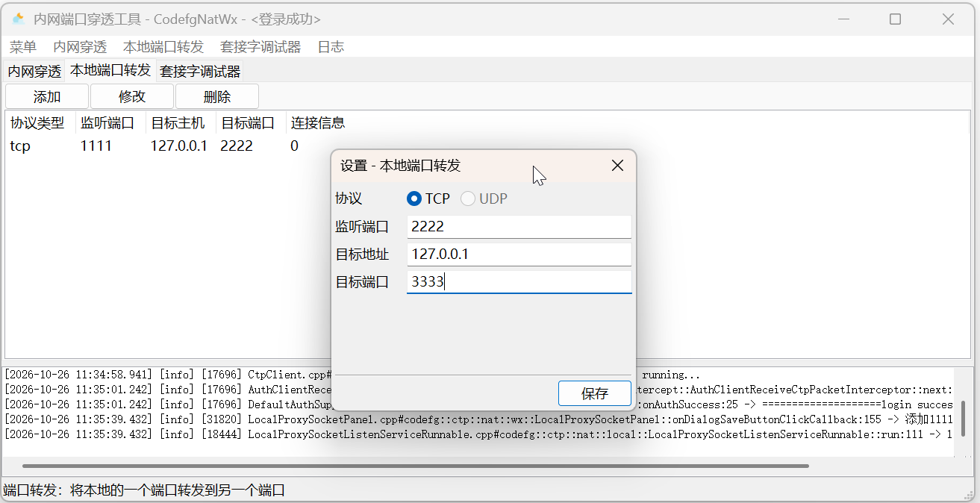Switch to the 本地端口转发 tab
Viewport: 980px width, 503px height.
pos(110,71)
